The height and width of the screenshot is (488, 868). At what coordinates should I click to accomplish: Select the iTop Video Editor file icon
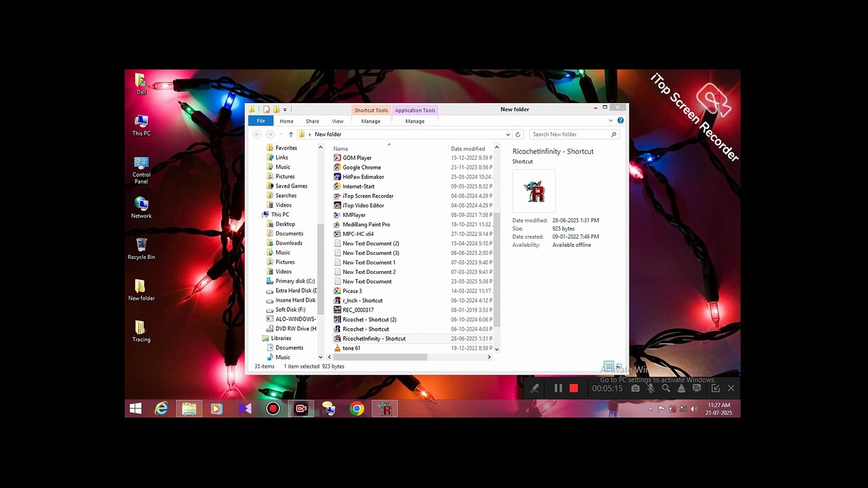tap(337, 205)
